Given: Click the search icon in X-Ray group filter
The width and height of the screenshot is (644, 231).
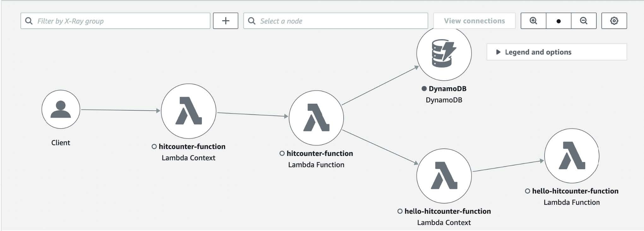Looking at the screenshot, I should [29, 21].
